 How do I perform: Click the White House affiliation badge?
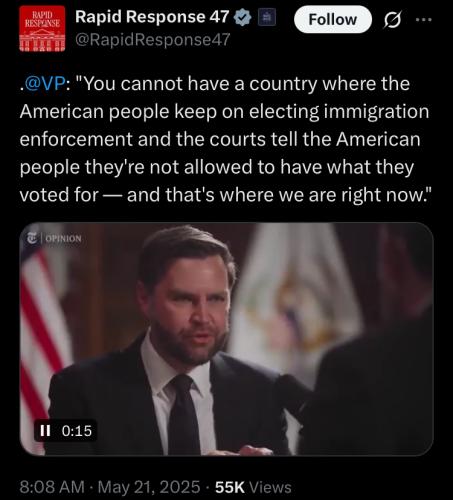[267, 18]
